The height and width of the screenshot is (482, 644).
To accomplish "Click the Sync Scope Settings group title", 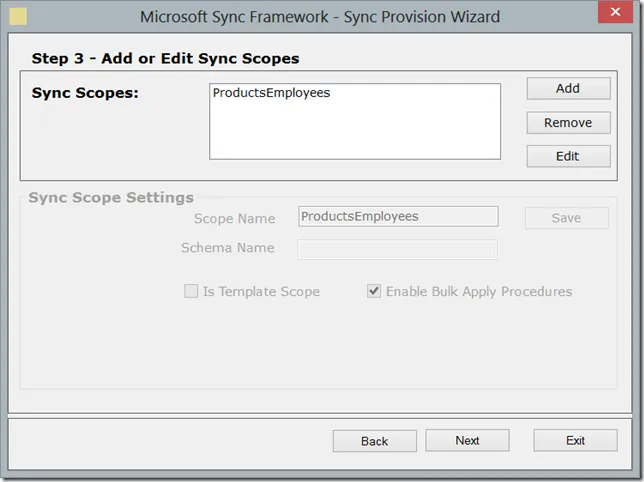I will click(111, 197).
